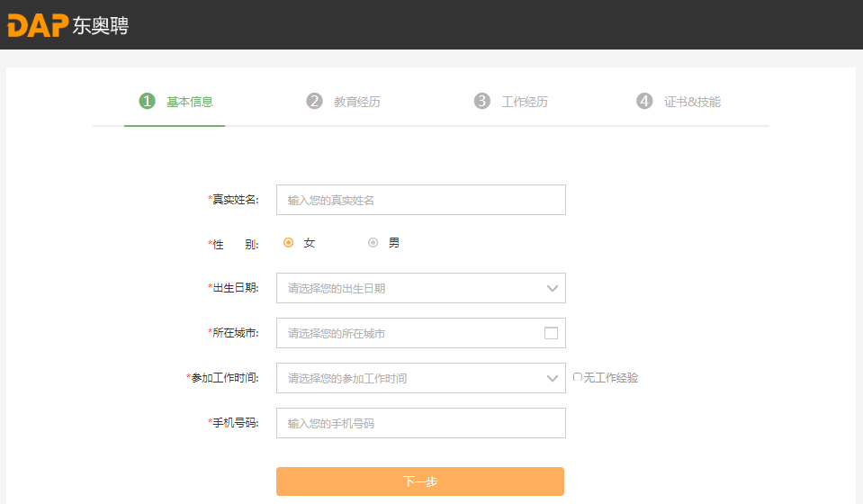
Task: Switch to the 教育经历 tab
Action: [357, 102]
